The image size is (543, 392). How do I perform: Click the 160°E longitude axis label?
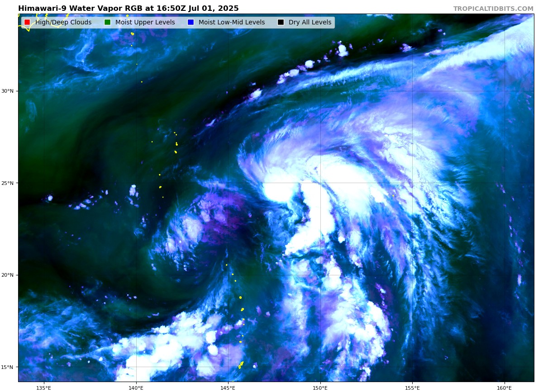point(504,387)
